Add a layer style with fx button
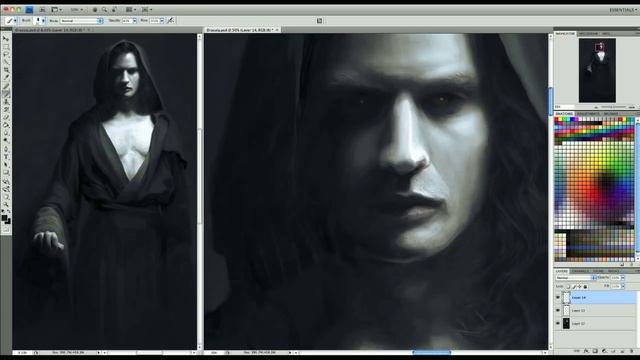Screen dimensions: 640x360 click(586, 351)
